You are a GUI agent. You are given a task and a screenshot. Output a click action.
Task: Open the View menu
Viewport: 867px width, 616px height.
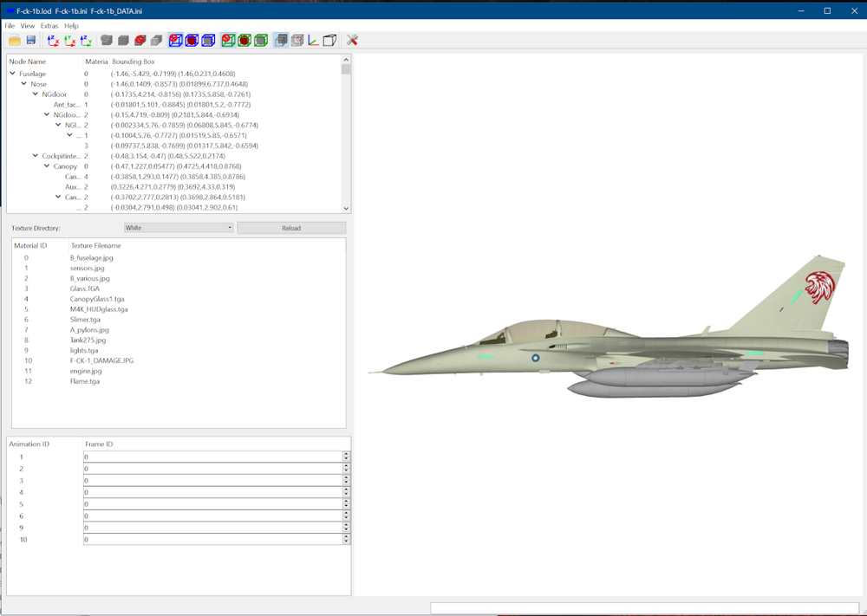(28, 25)
